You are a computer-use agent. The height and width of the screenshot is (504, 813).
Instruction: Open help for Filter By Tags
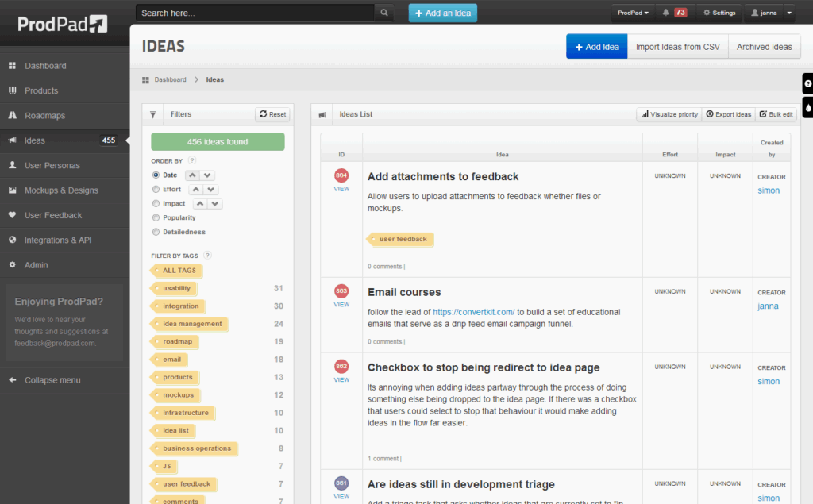pyautogui.click(x=207, y=256)
